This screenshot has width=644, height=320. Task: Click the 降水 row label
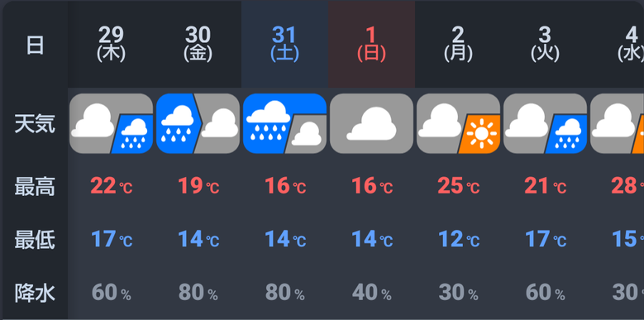coord(35,294)
